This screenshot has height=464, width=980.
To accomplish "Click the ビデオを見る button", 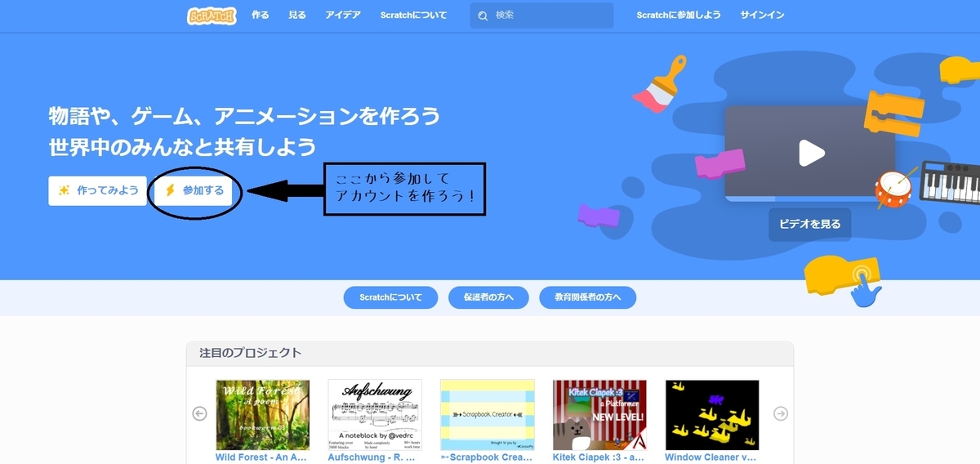I will (x=809, y=224).
